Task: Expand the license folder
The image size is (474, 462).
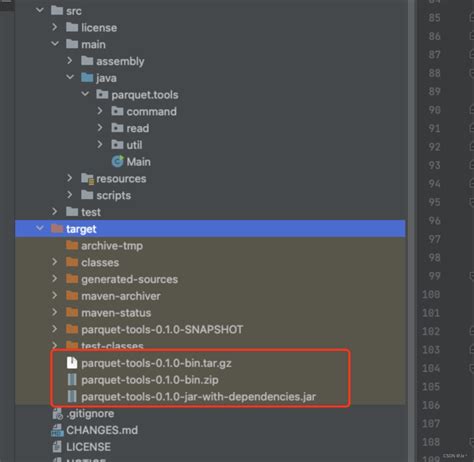Action: pyautogui.click(x=55, y=27)
